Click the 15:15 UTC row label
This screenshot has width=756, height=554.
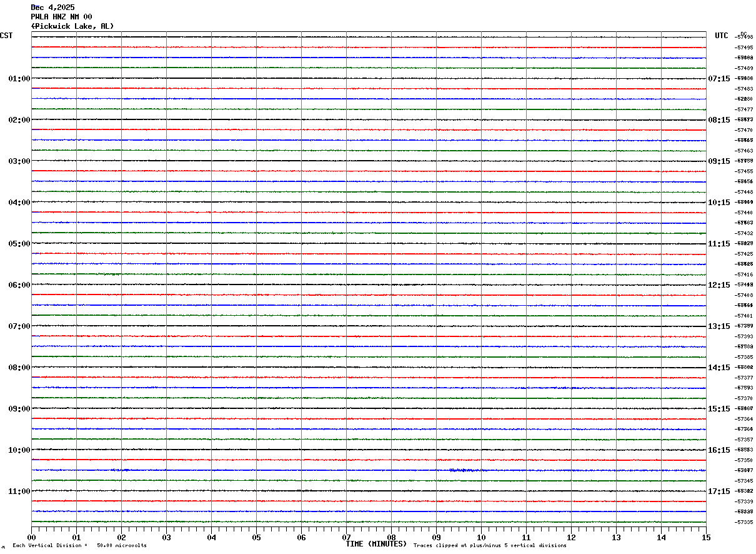point(719,409)
